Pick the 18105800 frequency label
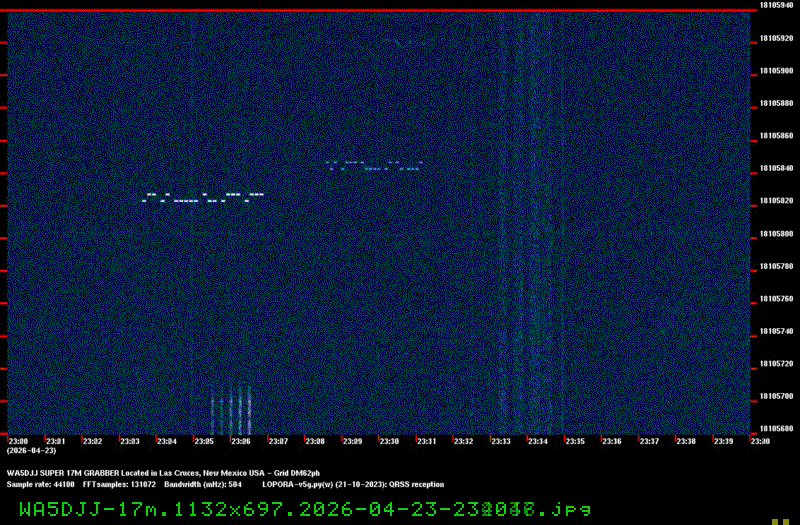The image size is (800, 525). 777,234
